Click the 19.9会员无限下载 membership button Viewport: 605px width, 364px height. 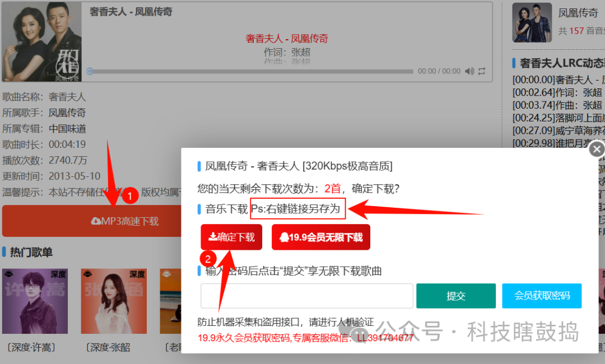point(321,237)
